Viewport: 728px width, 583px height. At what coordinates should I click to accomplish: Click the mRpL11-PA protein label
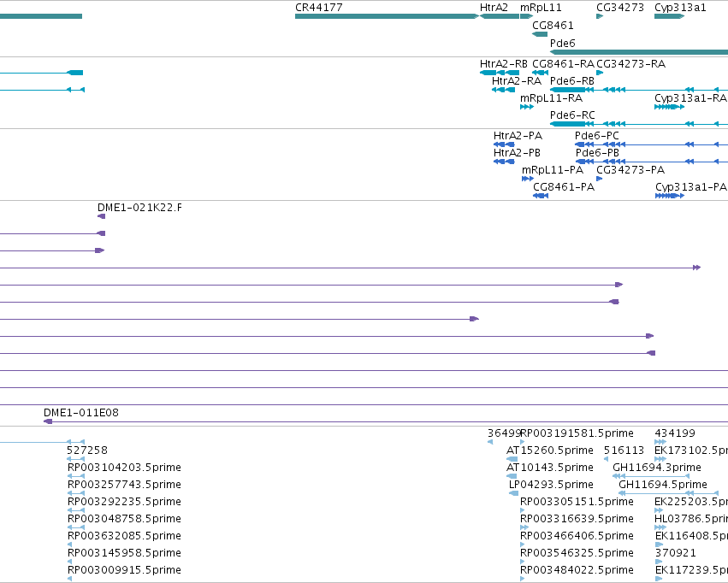553,170
